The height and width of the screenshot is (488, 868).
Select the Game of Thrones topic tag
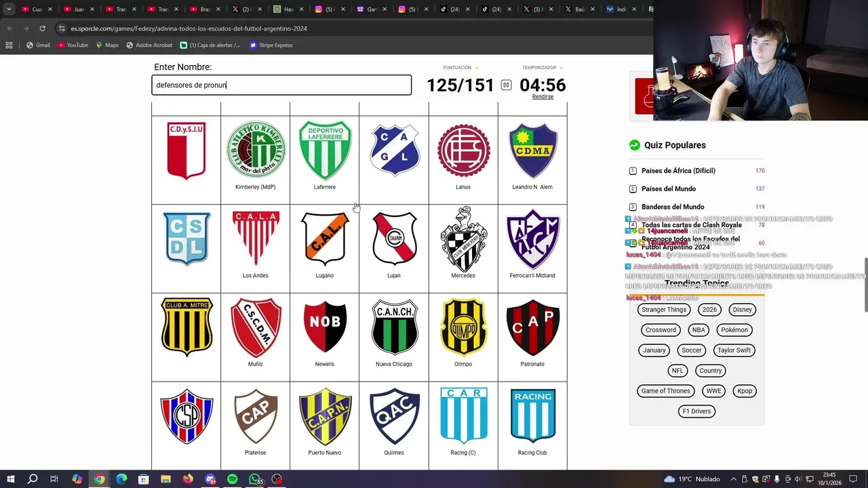click(666, 391)
